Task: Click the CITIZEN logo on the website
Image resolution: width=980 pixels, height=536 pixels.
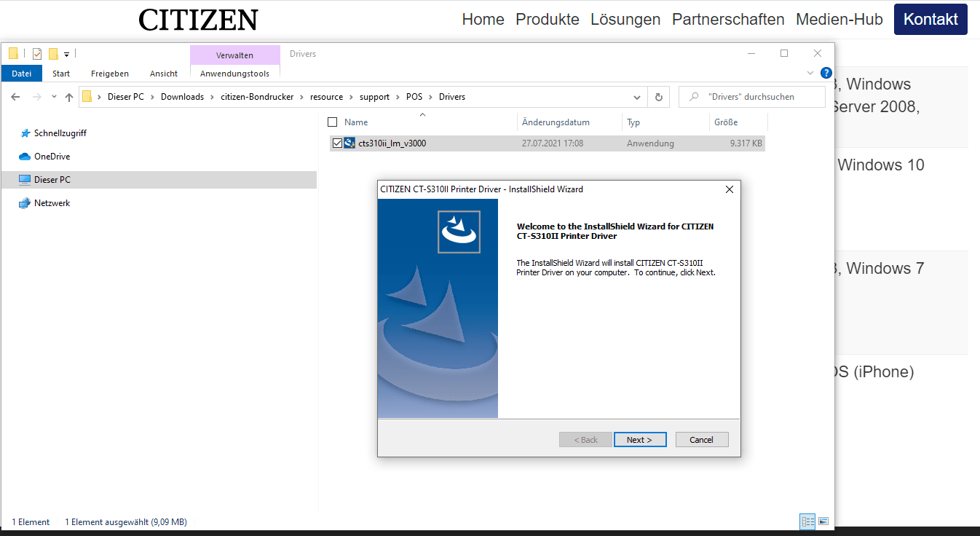Action: pyautogui.click(x=198, y=20)
